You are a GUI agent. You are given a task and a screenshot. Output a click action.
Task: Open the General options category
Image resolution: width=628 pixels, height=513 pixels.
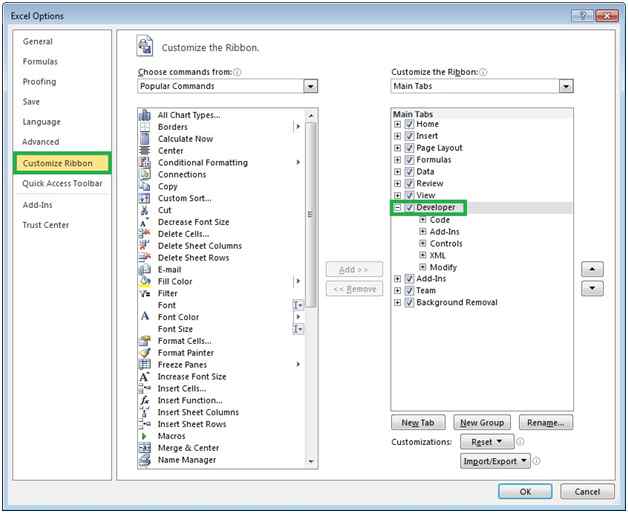[38, 42]
